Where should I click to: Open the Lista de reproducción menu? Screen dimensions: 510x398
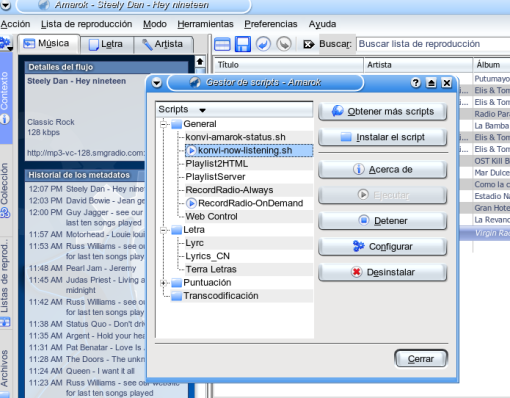tap(86, 24)
